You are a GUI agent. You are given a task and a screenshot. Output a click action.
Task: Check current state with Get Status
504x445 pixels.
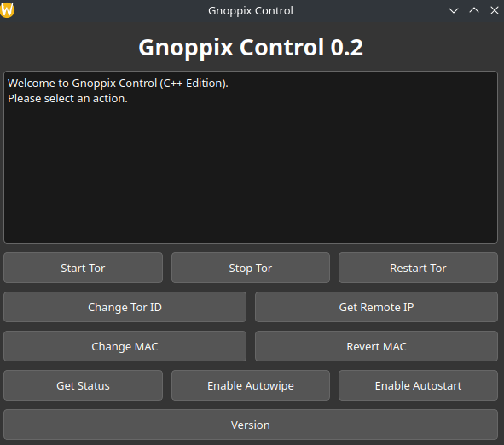pos(83,385)
